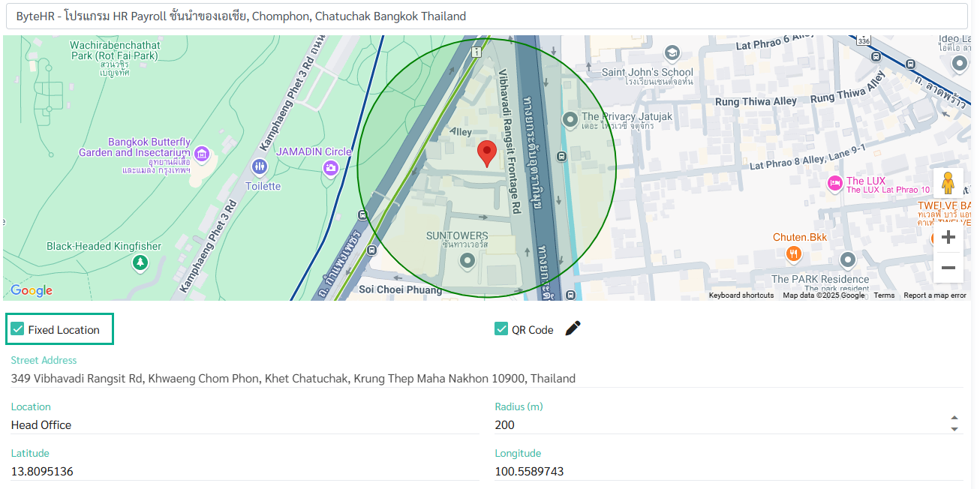Click the SUNTOWERS map marker icon
Image resolution: width=980 pixels, height=489 pixels.
point(467,261)
